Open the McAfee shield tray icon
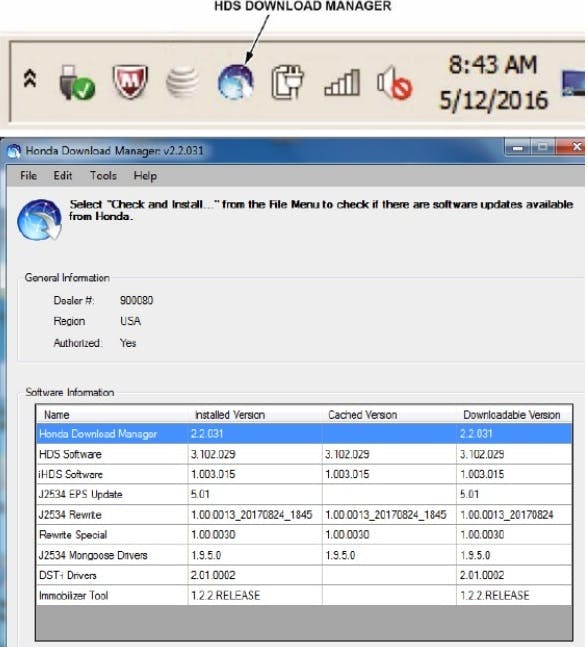Viewport: 588px width, 647px height. (130, 81)
